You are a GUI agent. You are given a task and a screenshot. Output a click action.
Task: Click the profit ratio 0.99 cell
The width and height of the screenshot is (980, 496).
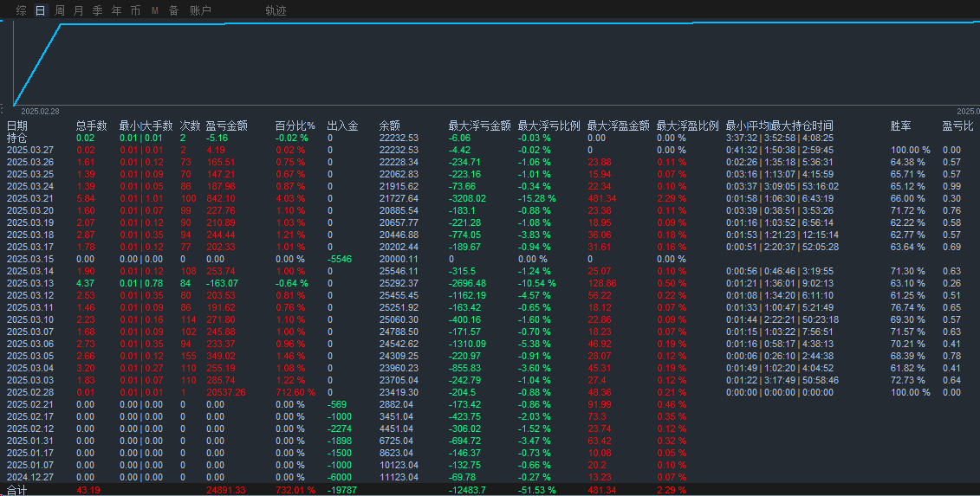click(951, 186)
